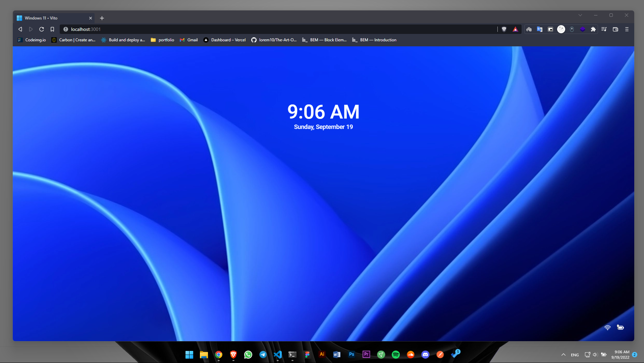Bookmark this page with bookmark icon
644x363 pixels.
[52, 29]
